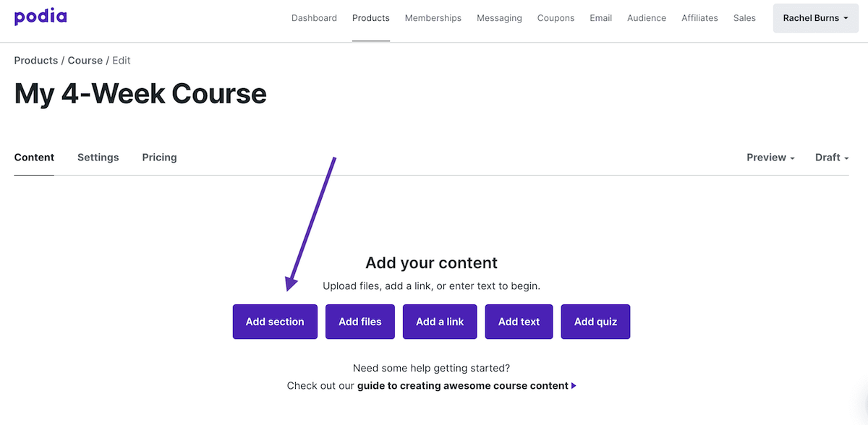The width and height of the screenshot is (868, 425).
Task: Switch to the Settings tab
Action: (98, 157)
